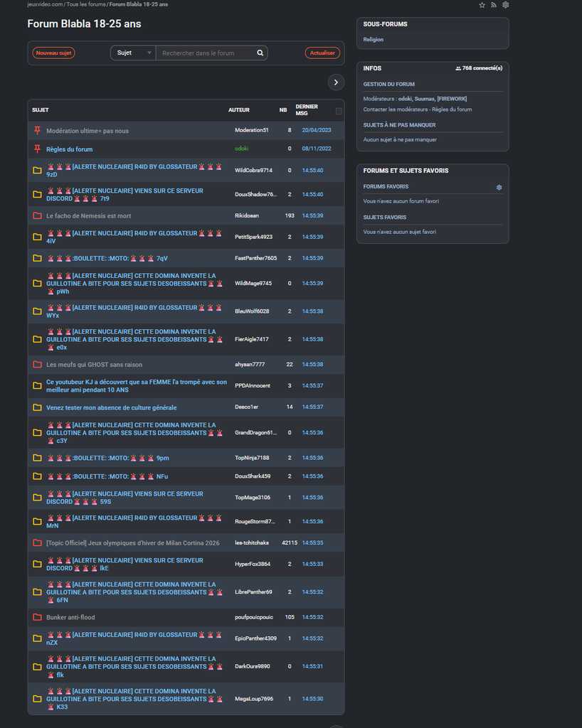Screen dimensions: 582x728
Task: Click author FastPanther7605
Action: (255, 258)
